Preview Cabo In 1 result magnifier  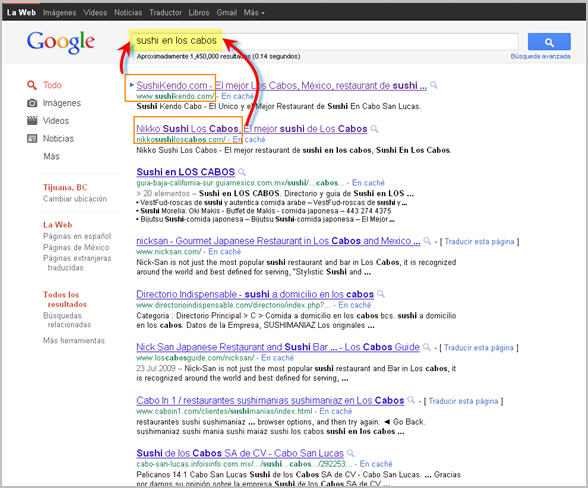click(x=411, y=400)
